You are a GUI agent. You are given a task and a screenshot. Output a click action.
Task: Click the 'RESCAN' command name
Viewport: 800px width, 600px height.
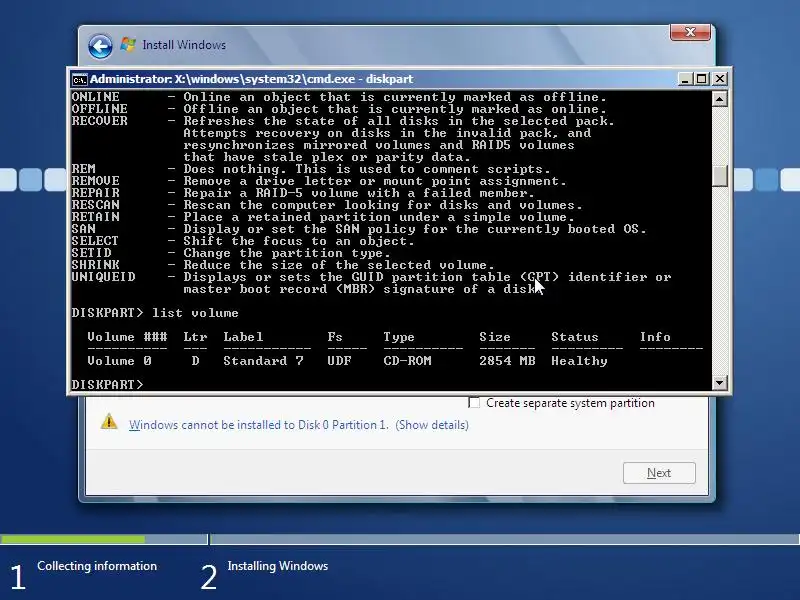click(x=95, y=205)
